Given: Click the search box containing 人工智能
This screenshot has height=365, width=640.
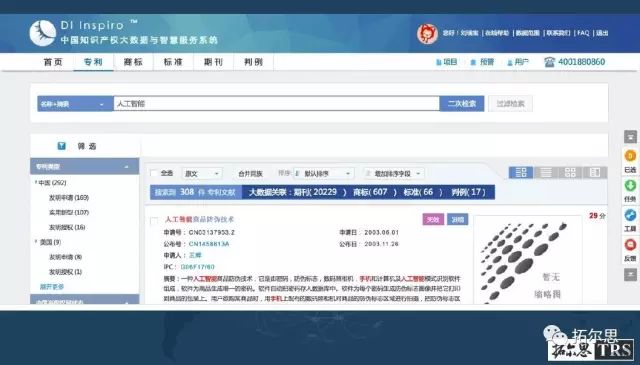Looking at the screenshot, I should 276,104.
